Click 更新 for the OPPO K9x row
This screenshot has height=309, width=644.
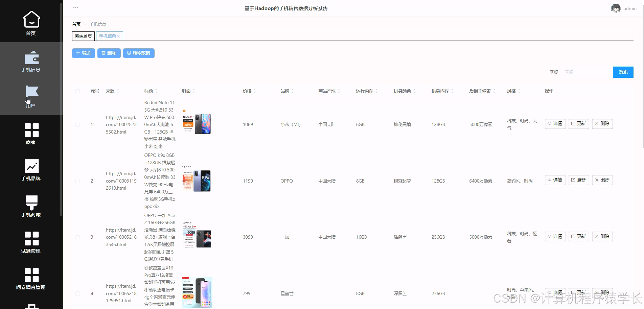coord(579,180)
